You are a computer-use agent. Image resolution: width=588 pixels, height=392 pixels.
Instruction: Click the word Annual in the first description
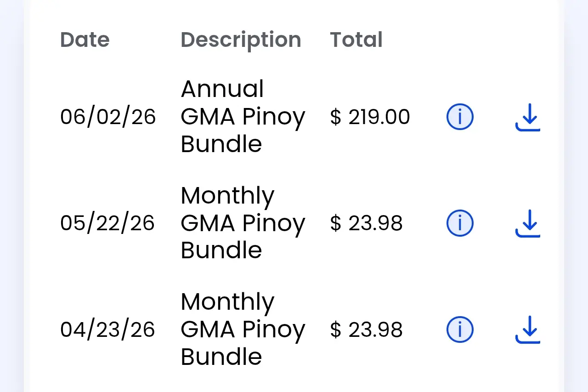[x=222, y=89]
